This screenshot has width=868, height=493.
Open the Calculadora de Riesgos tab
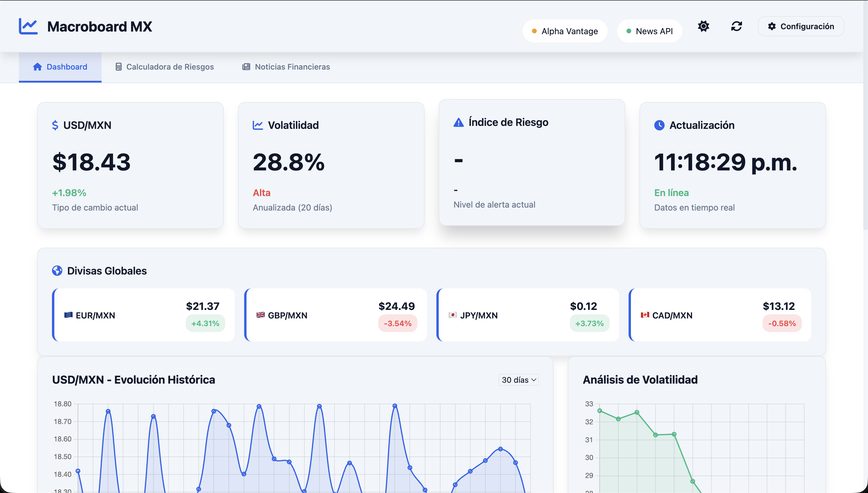165,67
